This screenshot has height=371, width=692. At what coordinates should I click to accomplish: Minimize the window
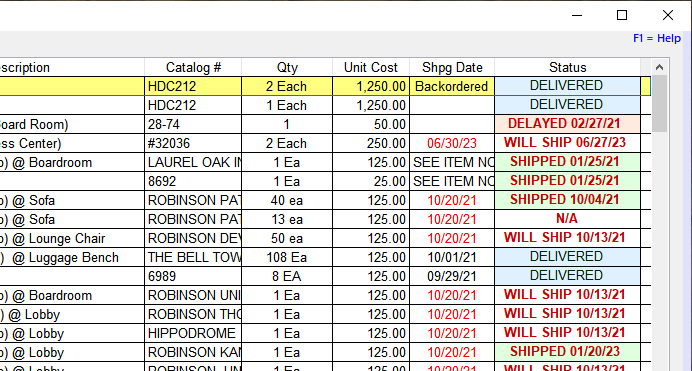pos(577,15)
